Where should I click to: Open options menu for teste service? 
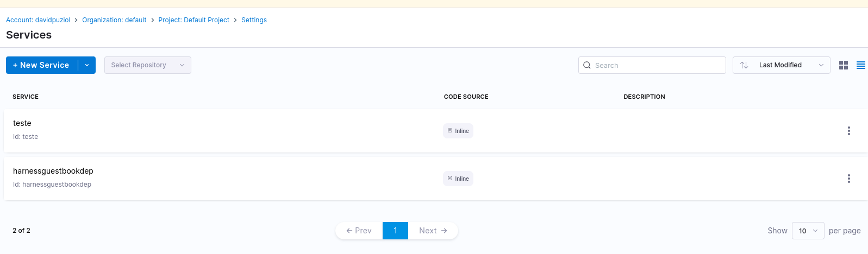click(x=848, y=131)
